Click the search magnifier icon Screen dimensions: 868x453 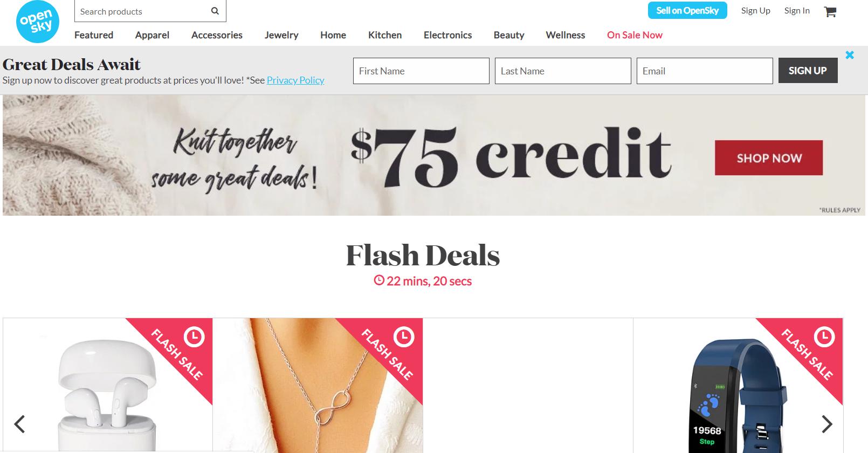tap(215, 11)
